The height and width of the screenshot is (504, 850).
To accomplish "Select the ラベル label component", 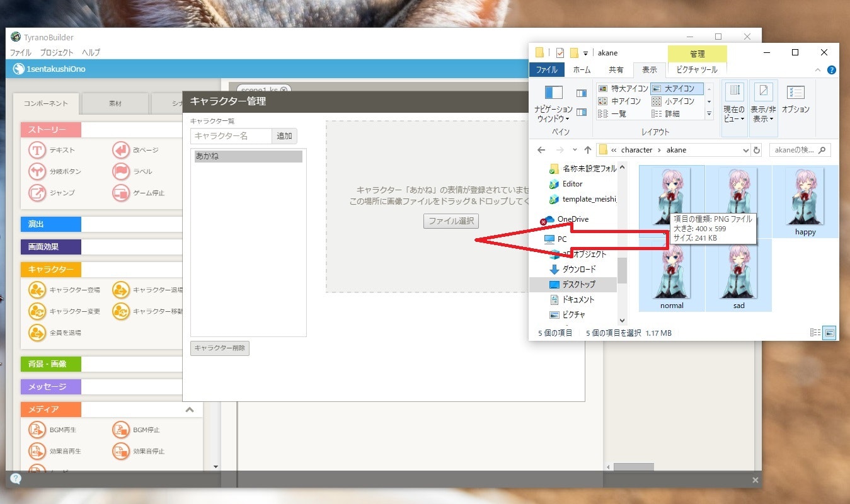I will (x=132, y=171).
